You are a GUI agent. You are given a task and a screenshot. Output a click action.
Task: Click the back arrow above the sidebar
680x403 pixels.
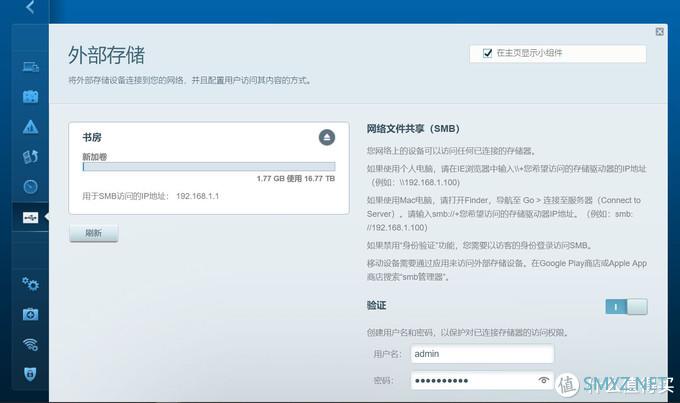(30, 7)
